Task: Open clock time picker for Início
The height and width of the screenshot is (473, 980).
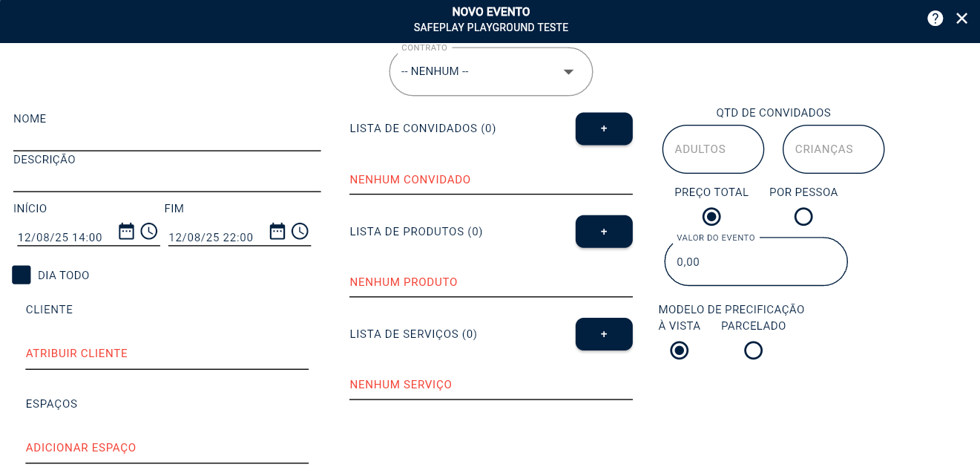Action: point(149,231)
